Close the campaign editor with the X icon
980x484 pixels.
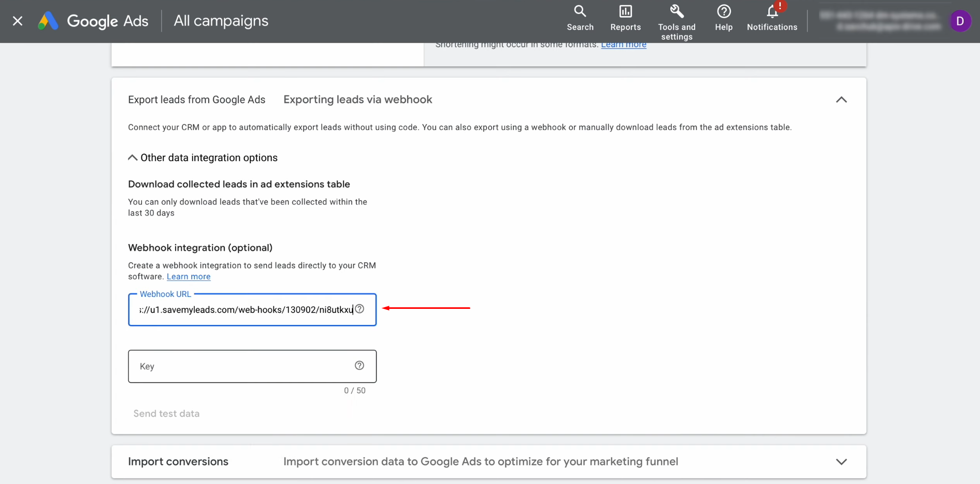point(18,21)
